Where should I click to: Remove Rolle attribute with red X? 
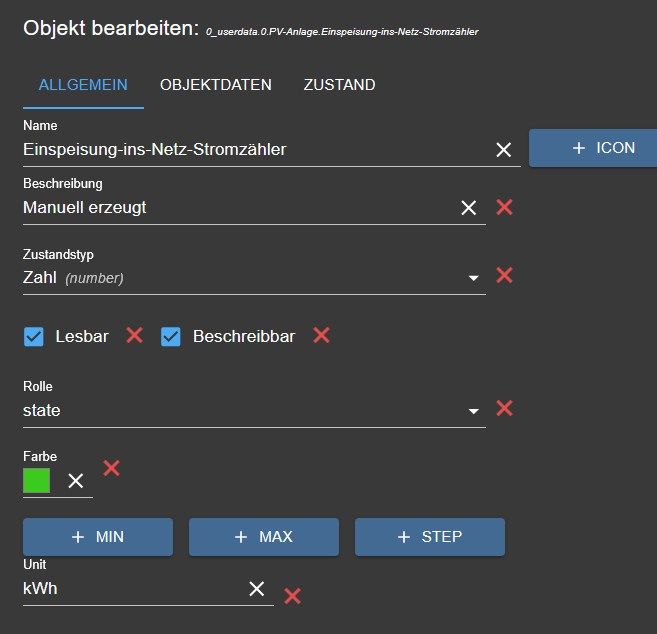click(x=505, y=408)
